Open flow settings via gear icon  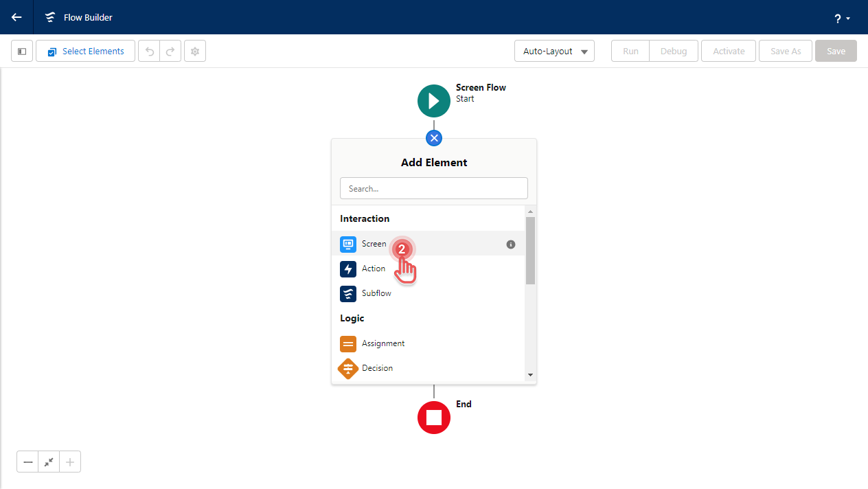[x=194, y=51]
